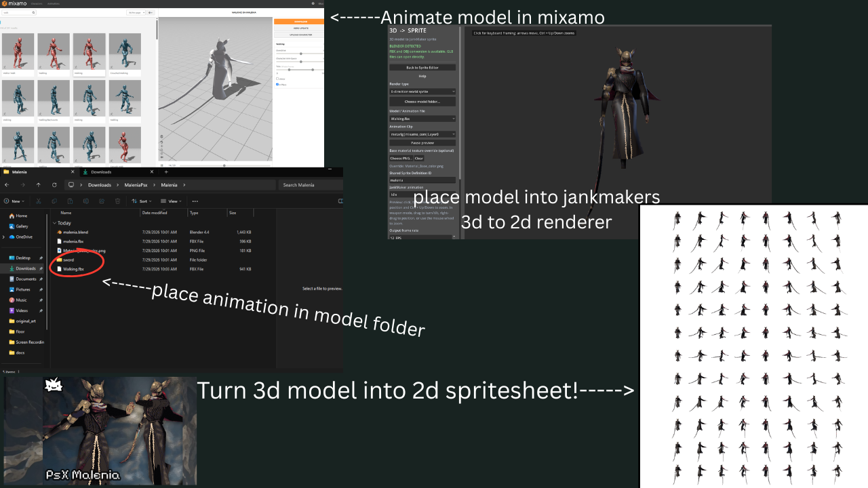Expand OneDrive in Explorer sidebar
Image resolution: width=868 pixels, height=488 pixels.
[x=4, y=237]
